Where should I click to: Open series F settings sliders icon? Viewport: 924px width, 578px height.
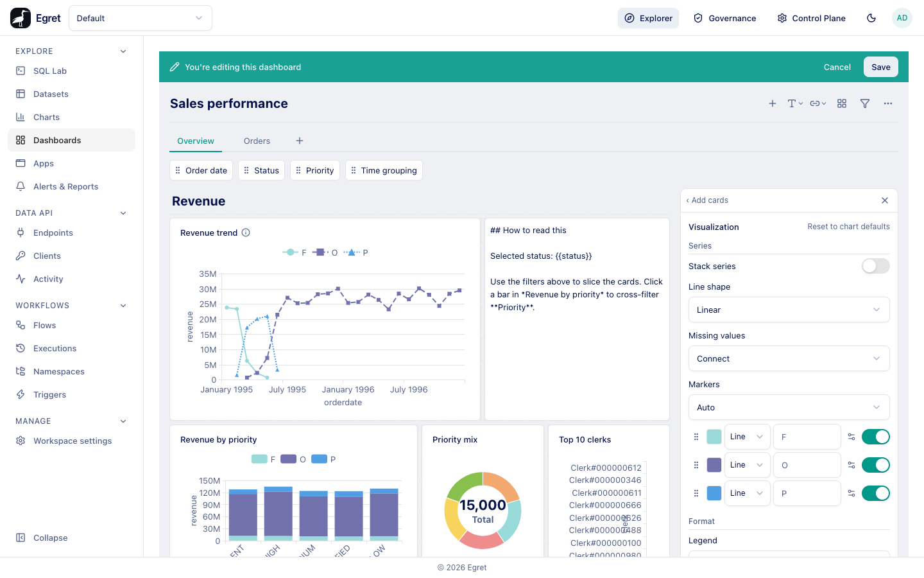(x=851, y=437)
